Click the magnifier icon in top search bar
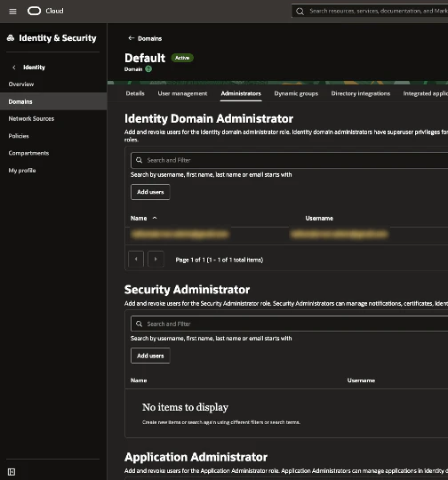This screenshot has height=480, width=448. pyautogui.click(x=300, y=12)
